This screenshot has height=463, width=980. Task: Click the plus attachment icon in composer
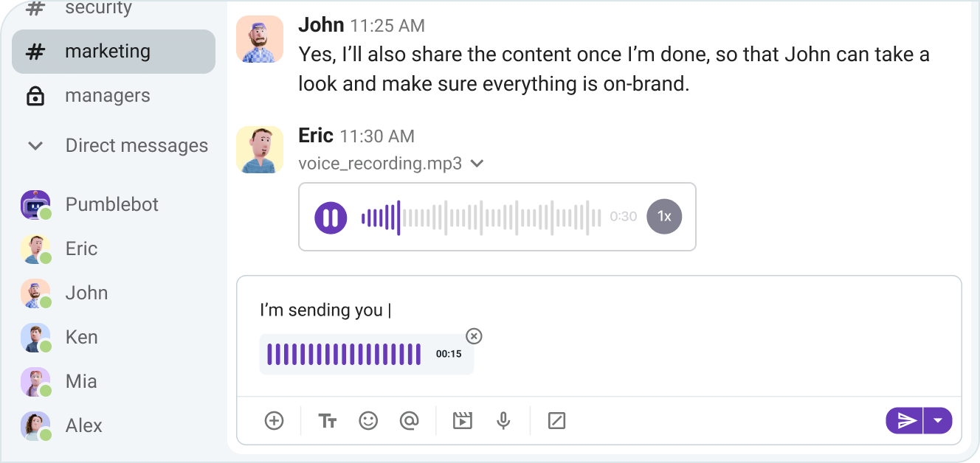tap(274, 421)
